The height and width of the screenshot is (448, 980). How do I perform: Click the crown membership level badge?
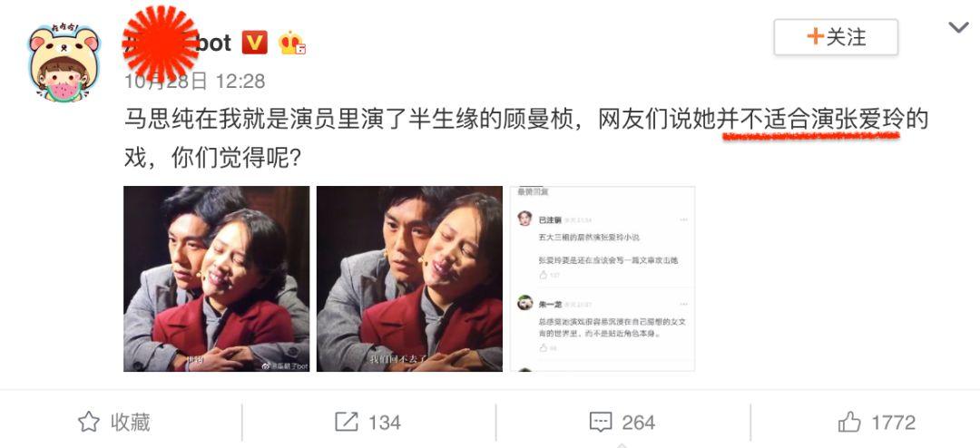coord(292,43)
